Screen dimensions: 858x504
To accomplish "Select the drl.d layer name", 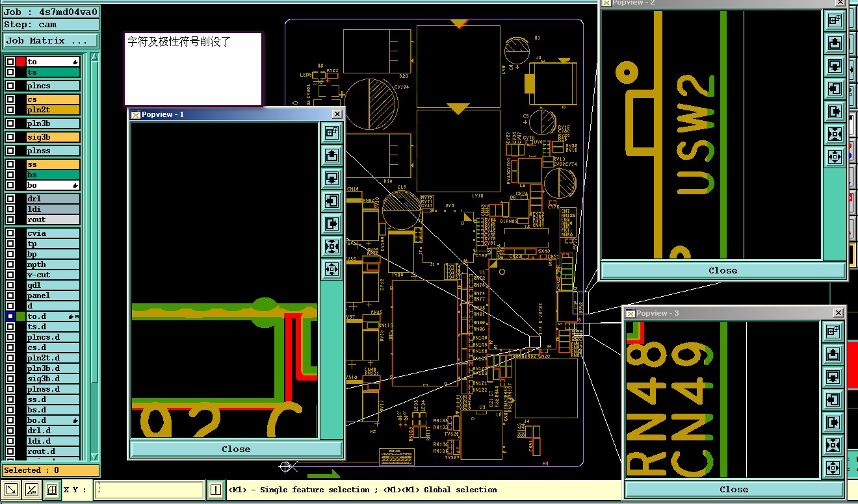I will [53, 431].
